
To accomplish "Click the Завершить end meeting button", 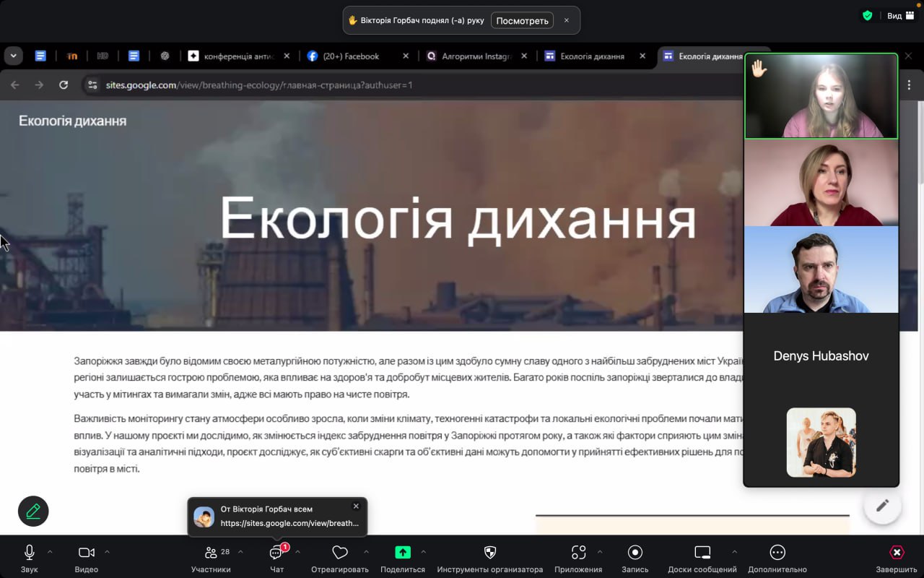I will (x=897, y=553).
